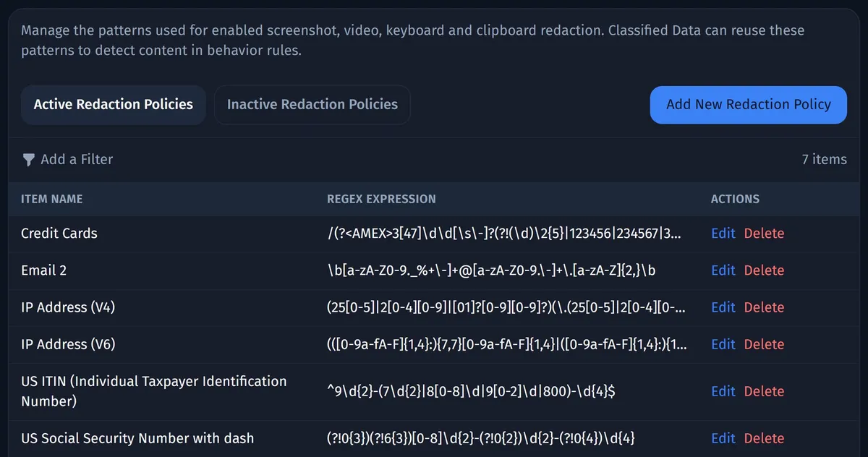Delete the IP Address (V4) policy

click(764, 307)
